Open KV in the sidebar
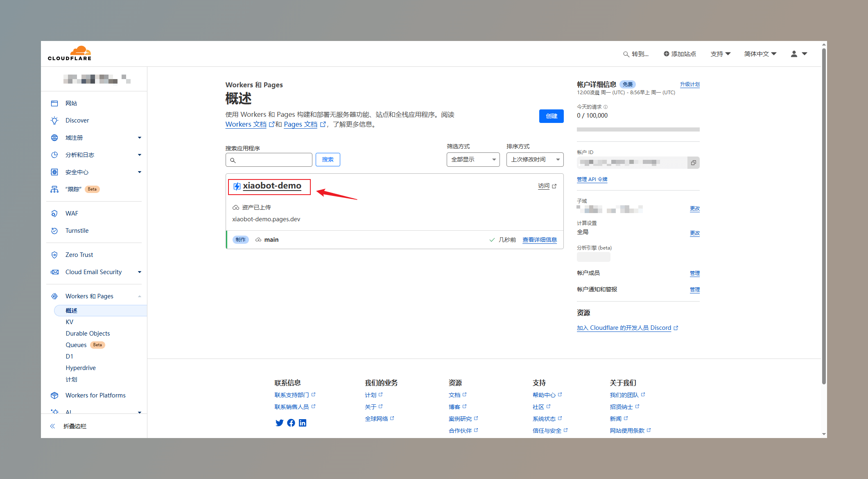 pos(70,322)
